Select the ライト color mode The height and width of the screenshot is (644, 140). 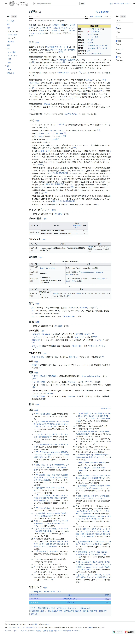pos(116,57)
